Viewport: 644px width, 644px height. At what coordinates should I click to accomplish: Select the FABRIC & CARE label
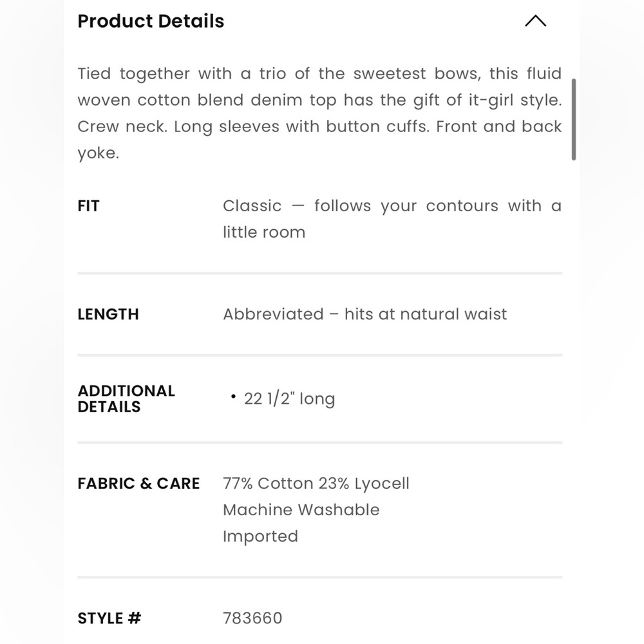[x=138, y=484]
